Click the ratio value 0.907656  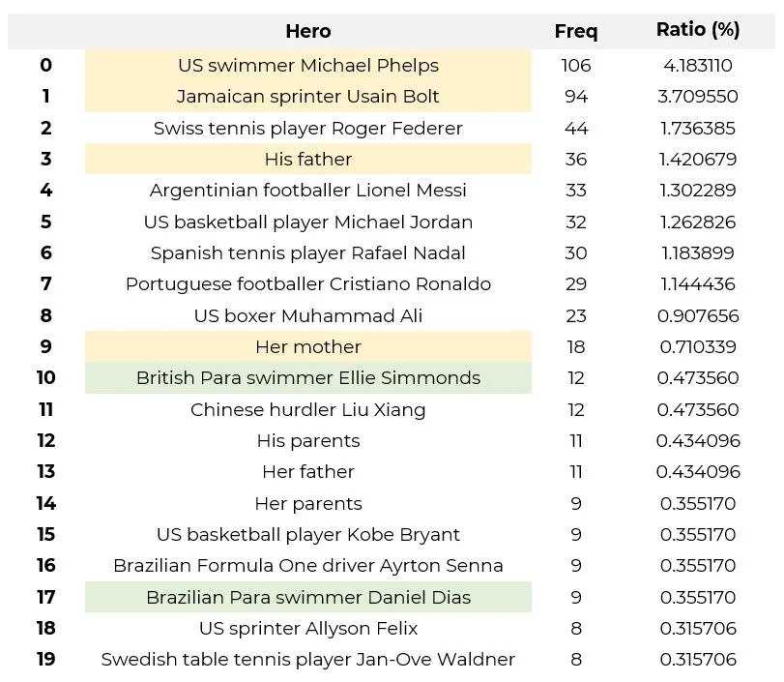pos(697,315)
